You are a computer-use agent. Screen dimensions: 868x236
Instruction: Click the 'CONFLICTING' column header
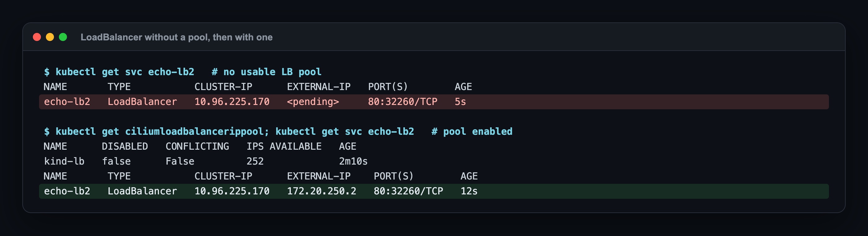tap(197, 146)
